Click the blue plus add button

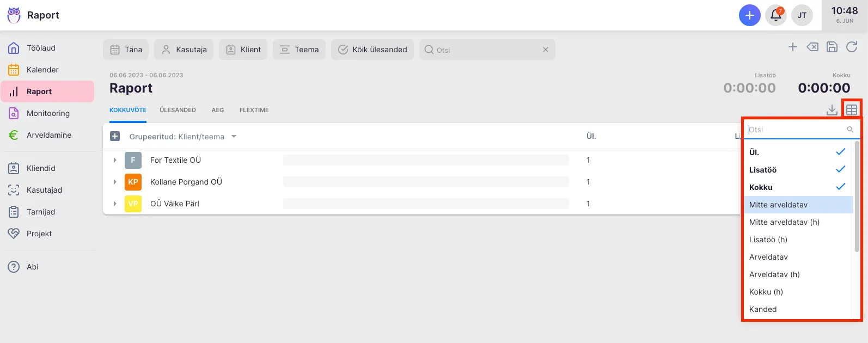point(749,15)
